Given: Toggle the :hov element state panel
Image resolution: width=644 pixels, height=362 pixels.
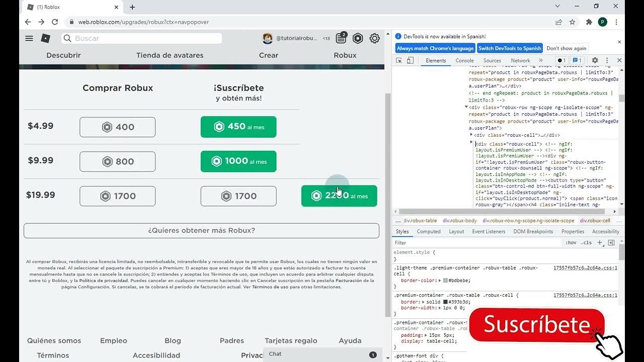Looking at the screenshot, I should [571, 243].
